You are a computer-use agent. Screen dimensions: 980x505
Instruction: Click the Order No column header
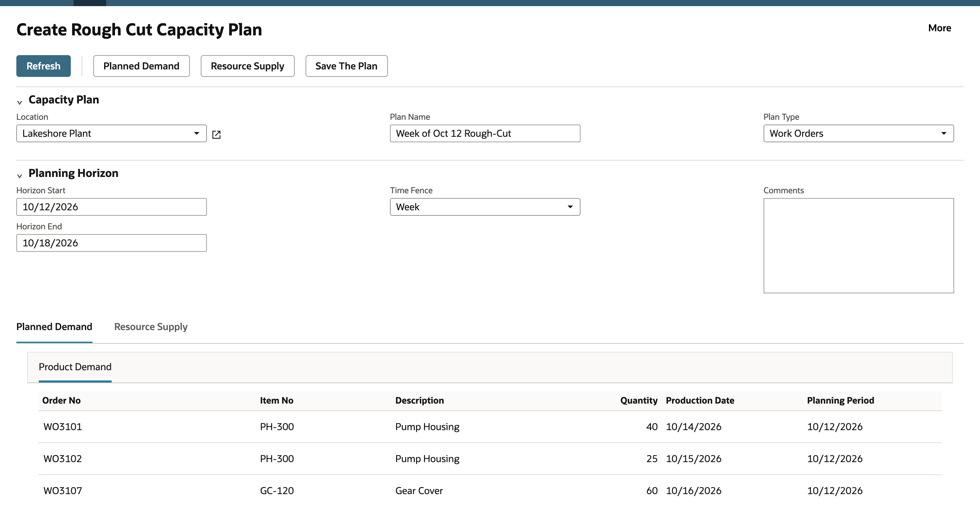[x=61, y=400]
